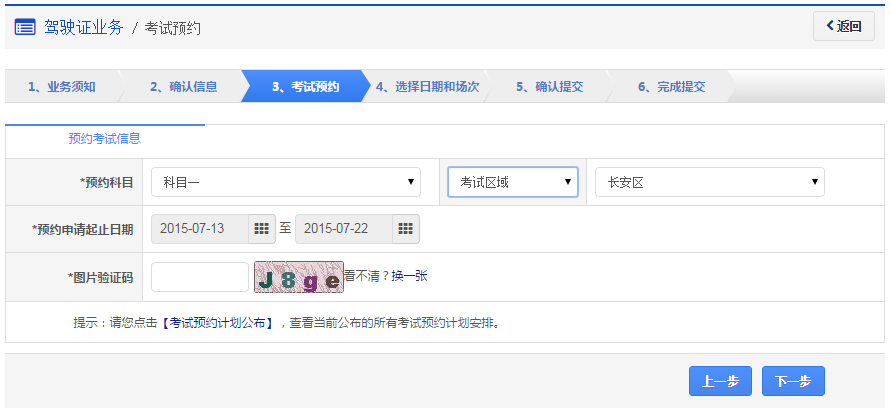Click the 预约考试信息 tab
This screenshot has width=891, height=411.
[x=104, y=139]
